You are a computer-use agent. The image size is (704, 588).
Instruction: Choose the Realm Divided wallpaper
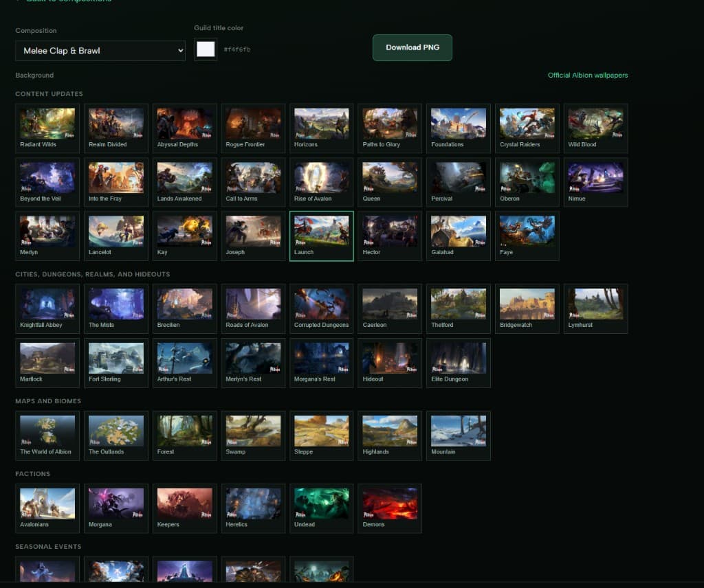pos(115,128)
